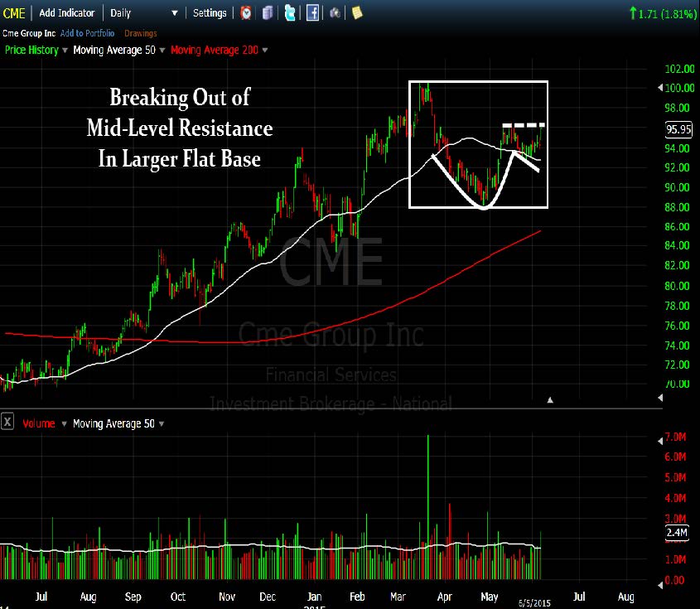Expand the Price History options arrow

[65, 50]
